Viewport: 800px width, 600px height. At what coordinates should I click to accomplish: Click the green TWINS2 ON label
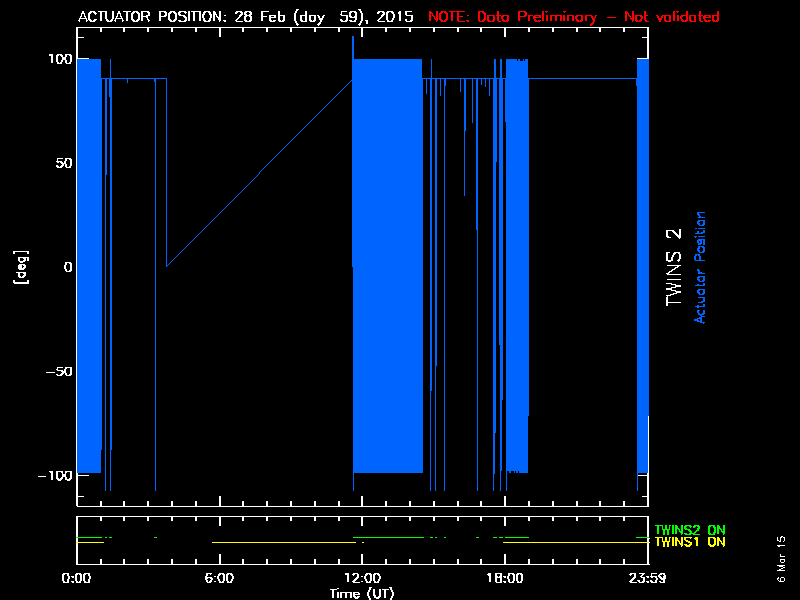pos(690,530)
